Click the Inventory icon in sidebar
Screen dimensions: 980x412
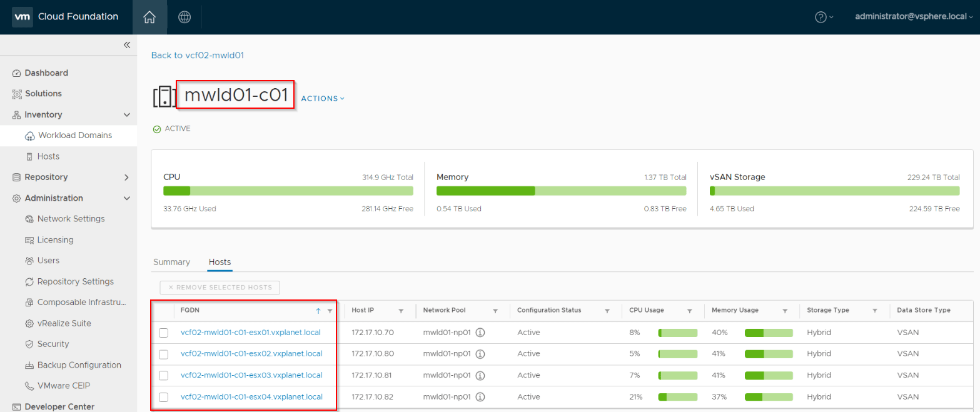tap(17, 115)
